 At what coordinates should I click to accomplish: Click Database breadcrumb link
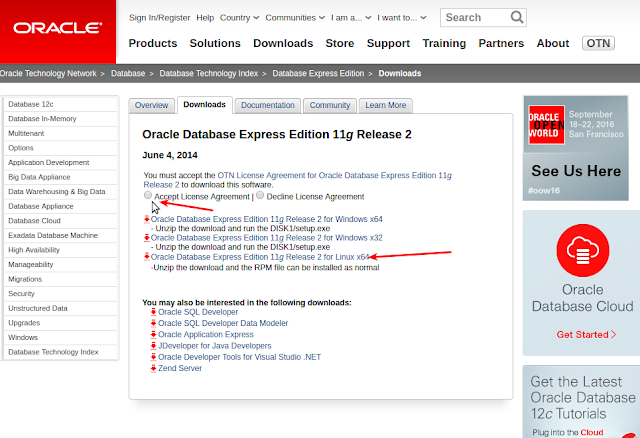click(128, 73)
